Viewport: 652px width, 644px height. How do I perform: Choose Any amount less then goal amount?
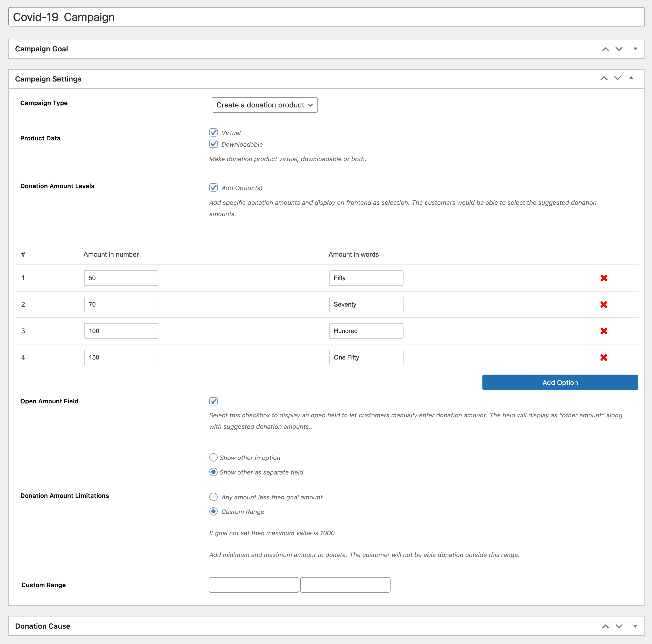click(213, 497)
